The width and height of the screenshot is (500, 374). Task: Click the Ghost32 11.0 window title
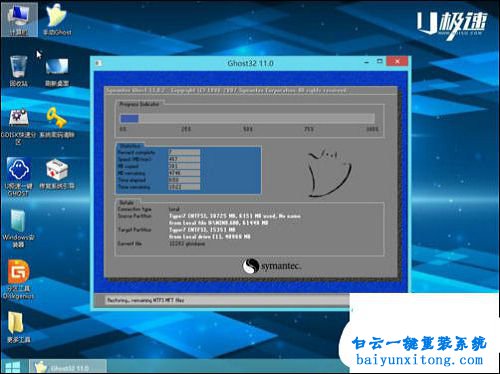click(250, 63)
